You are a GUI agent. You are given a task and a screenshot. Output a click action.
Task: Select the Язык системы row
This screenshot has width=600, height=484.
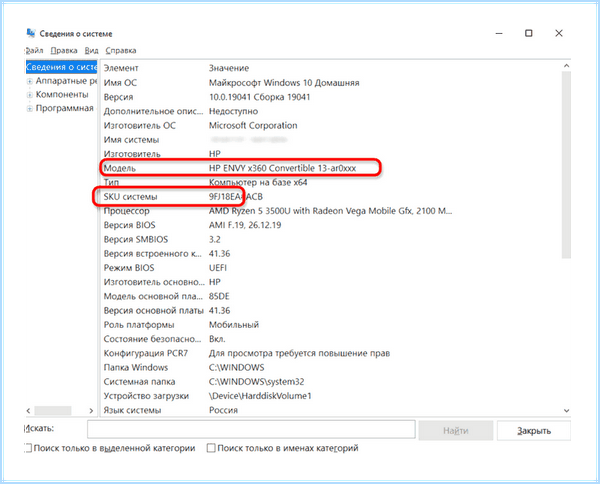331,410
